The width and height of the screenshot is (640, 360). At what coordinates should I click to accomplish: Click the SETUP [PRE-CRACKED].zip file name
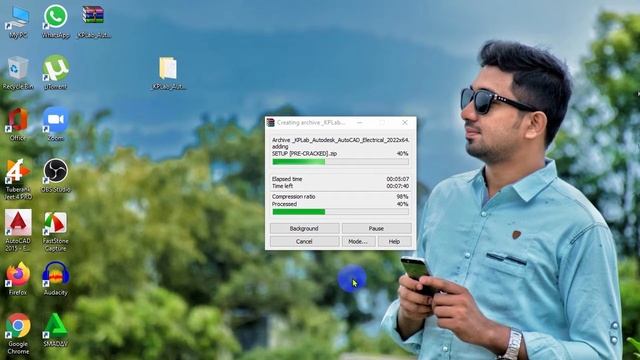pos(304,153)
